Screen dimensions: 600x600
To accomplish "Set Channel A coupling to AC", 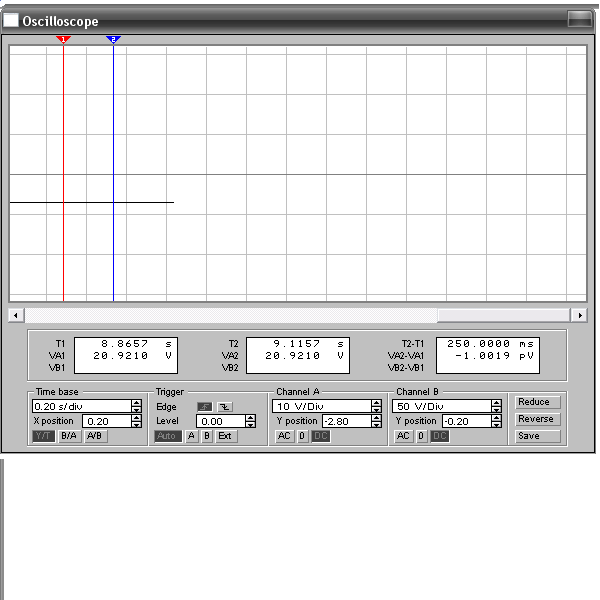I will point(284,436).
